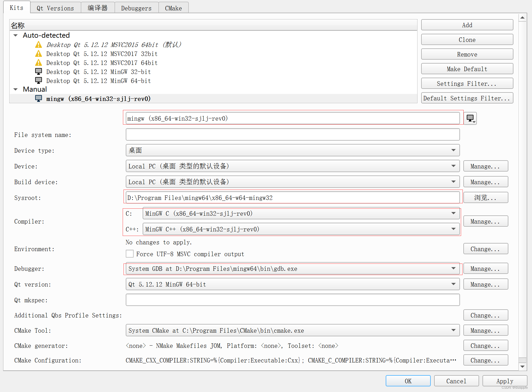Click Manage next to Compiler
The height and width of the screenshot is (392, 532).
point(486,221)
